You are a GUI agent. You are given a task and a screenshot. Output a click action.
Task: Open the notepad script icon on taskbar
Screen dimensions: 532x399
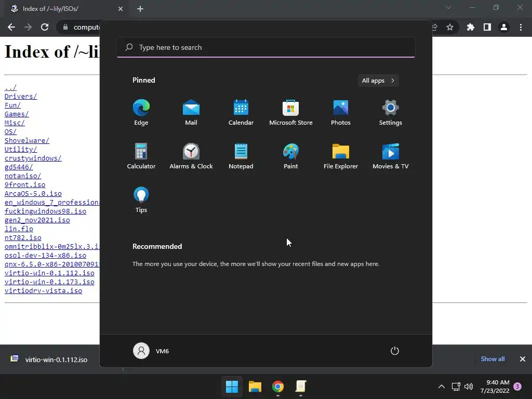pyautogui.click(x=301, y=387)
